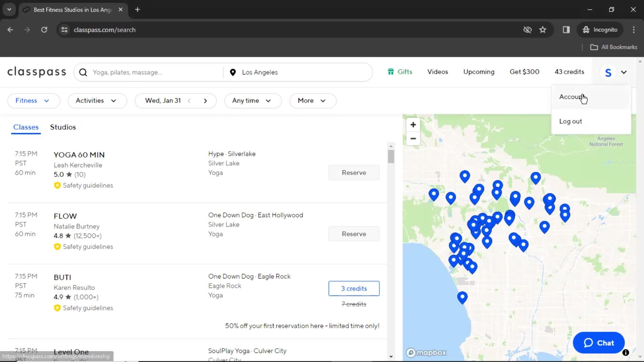The width and height of the screenshot is (644, 362).
Task: Click the Wed, Jan 31 date label
Action: (x=163, y=101)
